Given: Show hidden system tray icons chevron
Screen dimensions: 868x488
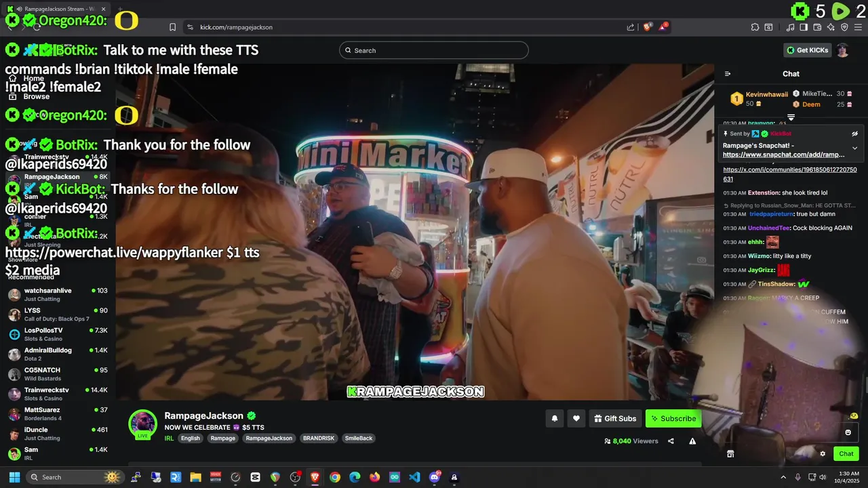Looking at the screenshot, I should click(783, 477).
